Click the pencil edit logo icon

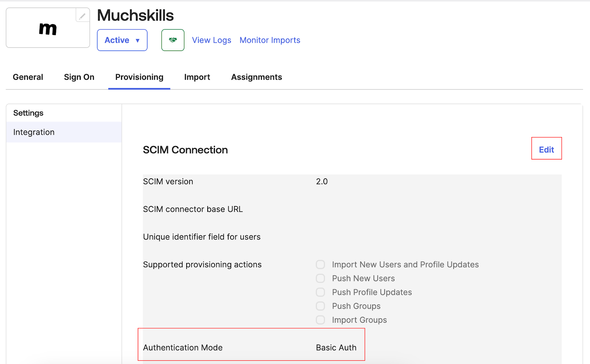(x=83, y=15)
